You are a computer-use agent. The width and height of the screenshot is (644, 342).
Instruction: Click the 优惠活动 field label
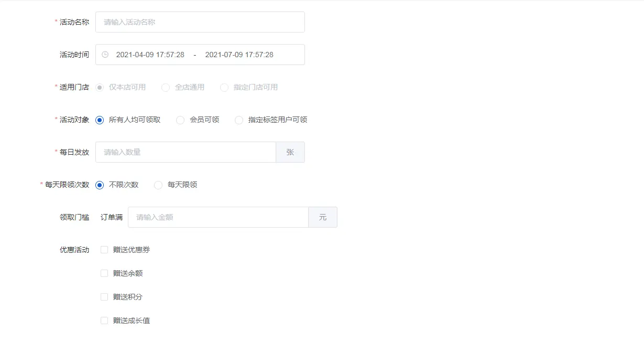(74, 250)
